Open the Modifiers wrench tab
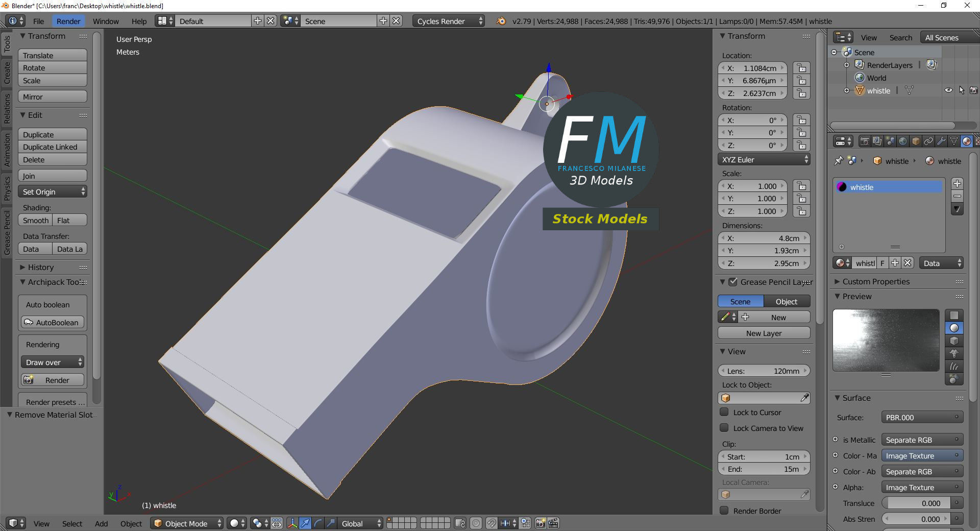The width and height of the screenshot is (980, 531). click(x=941, y=141)
